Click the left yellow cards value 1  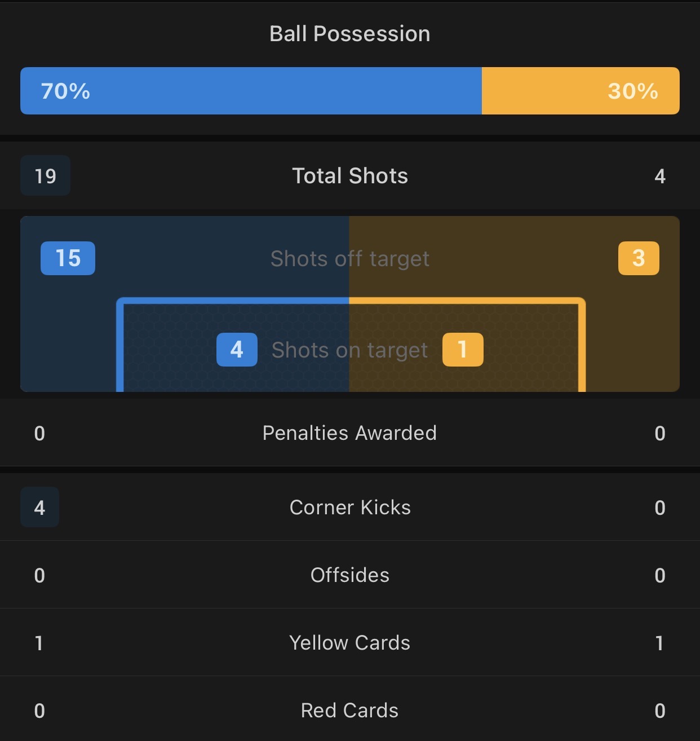[39, 643]
